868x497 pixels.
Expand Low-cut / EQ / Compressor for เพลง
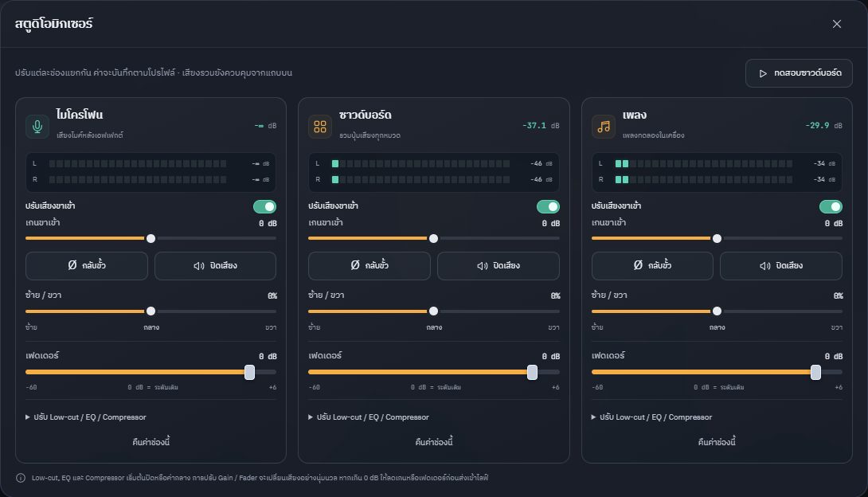click(x=651, y=417)
